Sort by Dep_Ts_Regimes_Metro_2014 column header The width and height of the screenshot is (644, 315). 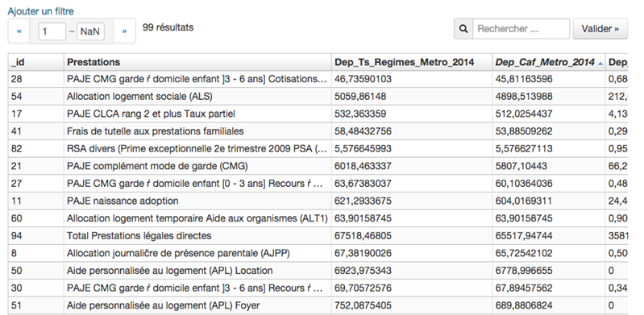click(x=412, y=62)
